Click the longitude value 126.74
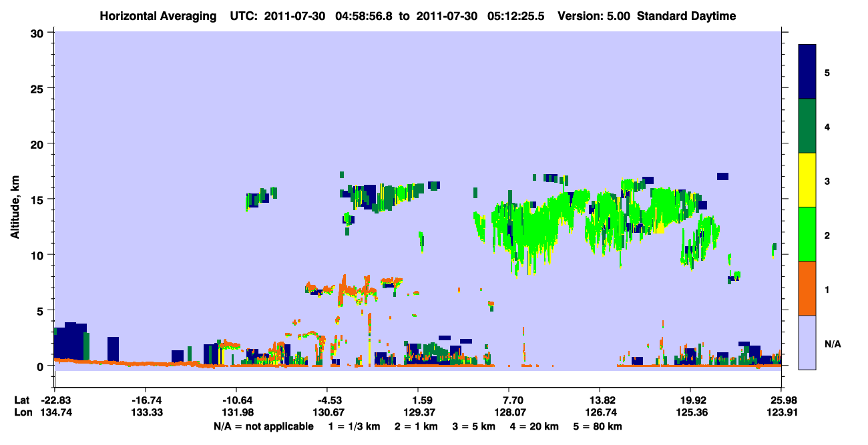868x445 pixels. (x=600, y=412)
